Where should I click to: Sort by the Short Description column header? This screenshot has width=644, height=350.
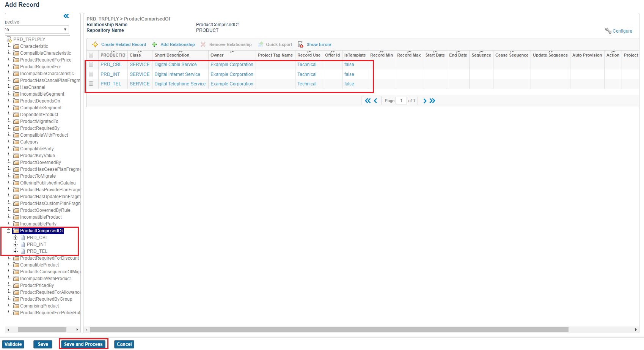(x=172, y=55)
